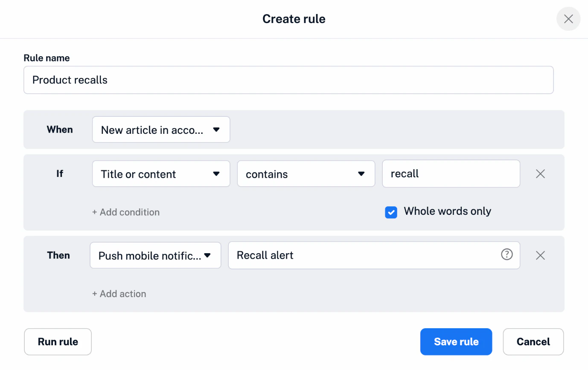This screenshot has height=370, width=588.
Task: Click the Save rule button
Action: (456, 342)
